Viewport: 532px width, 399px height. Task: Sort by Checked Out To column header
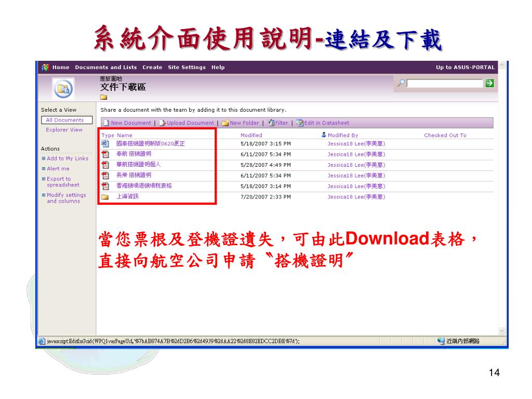click(445, 135)
